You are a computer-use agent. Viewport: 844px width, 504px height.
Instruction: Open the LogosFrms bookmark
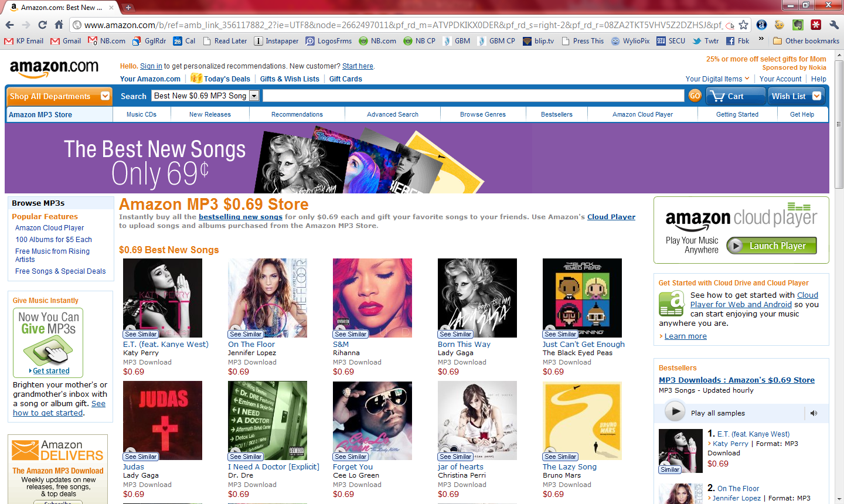point(329,41)
